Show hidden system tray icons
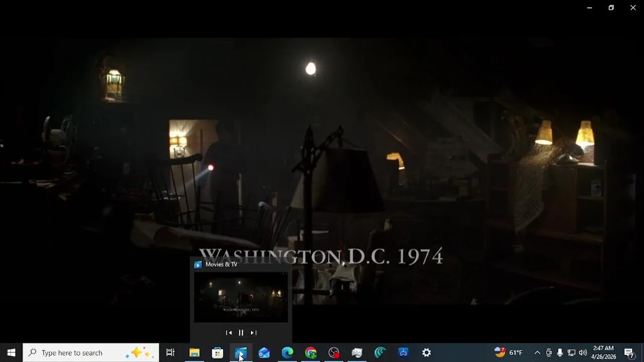Image resolution: width=644 pixels, height=362 pixels. click(x=537, y=352)
